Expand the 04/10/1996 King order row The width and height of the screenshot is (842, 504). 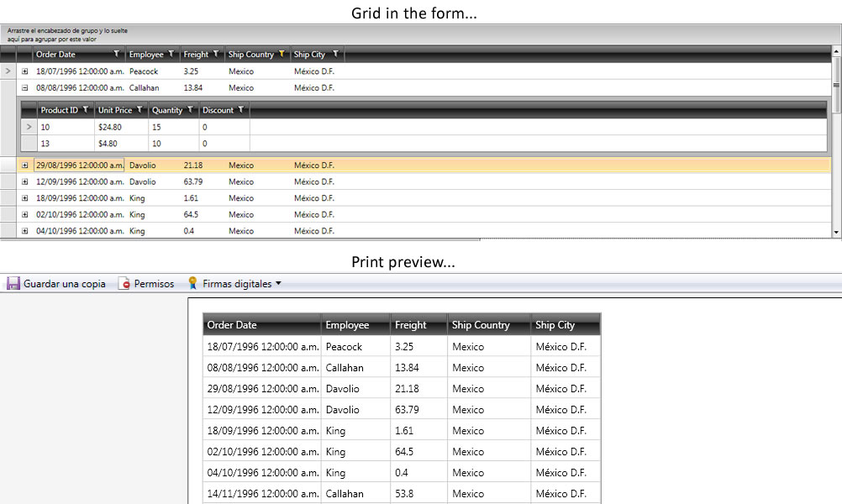click(x=24, y=231)
